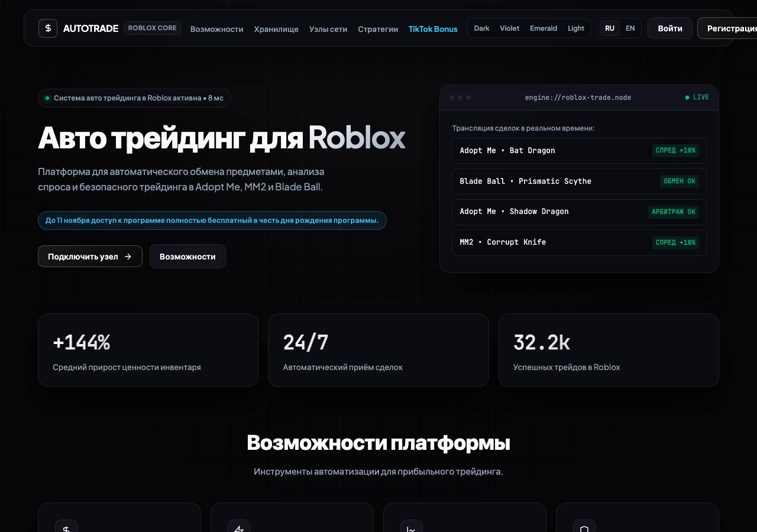
Task: Click the 32.2k stat card
Action: [x=609, y=351]
